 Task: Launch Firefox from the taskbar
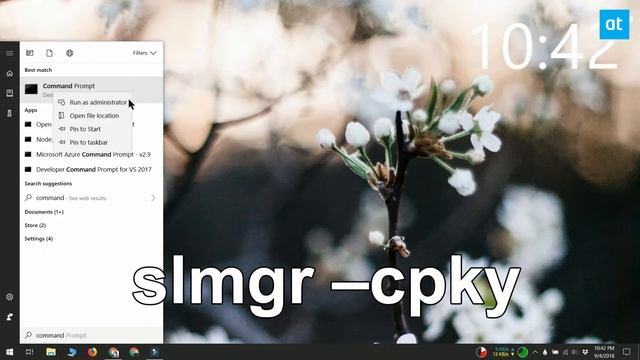coord(92,352)
